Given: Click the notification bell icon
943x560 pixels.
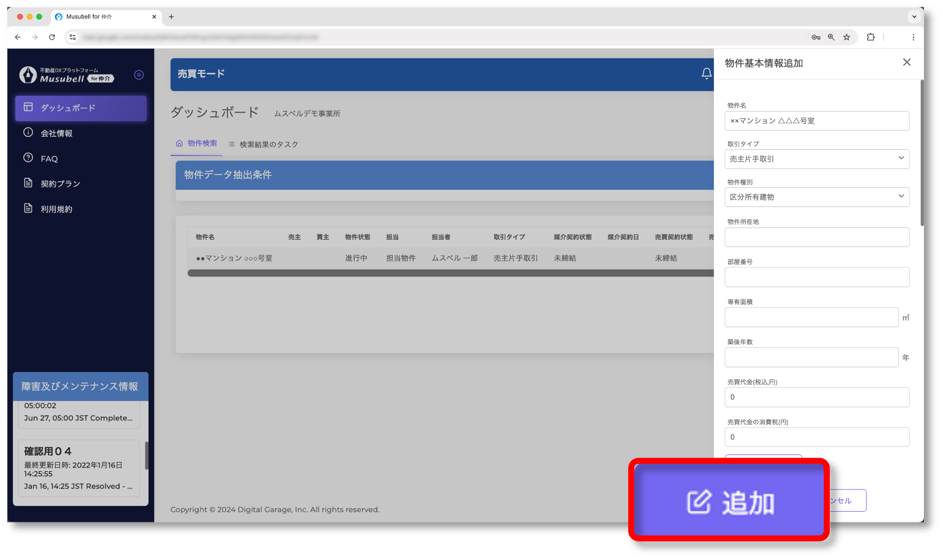Looking at the screenshot, I should [x=706, y=74].
